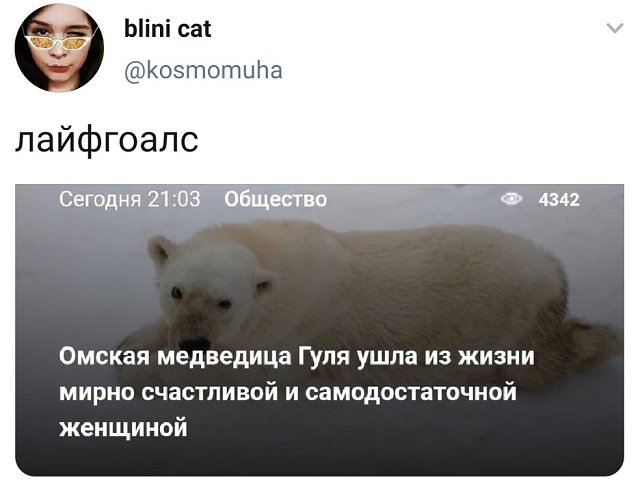Click the 4342 views counter
Viewport: 640px width, 496px height.
[559, 200]
